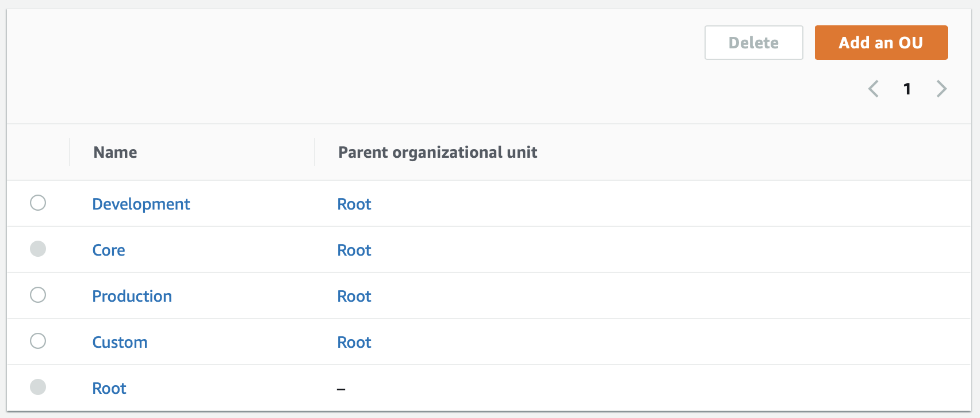
Task: Open Production's parent Root link
Action: point(354,296)
